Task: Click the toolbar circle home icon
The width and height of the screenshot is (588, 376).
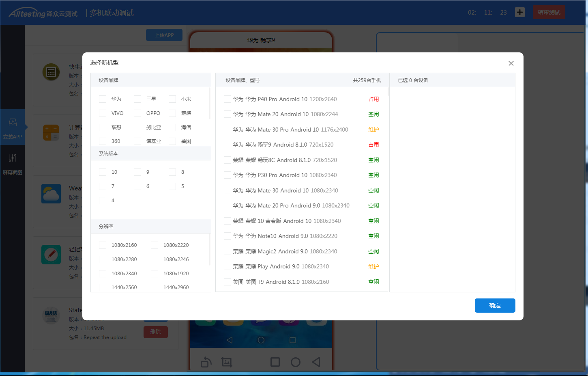Action: click(x=296, y=362)
